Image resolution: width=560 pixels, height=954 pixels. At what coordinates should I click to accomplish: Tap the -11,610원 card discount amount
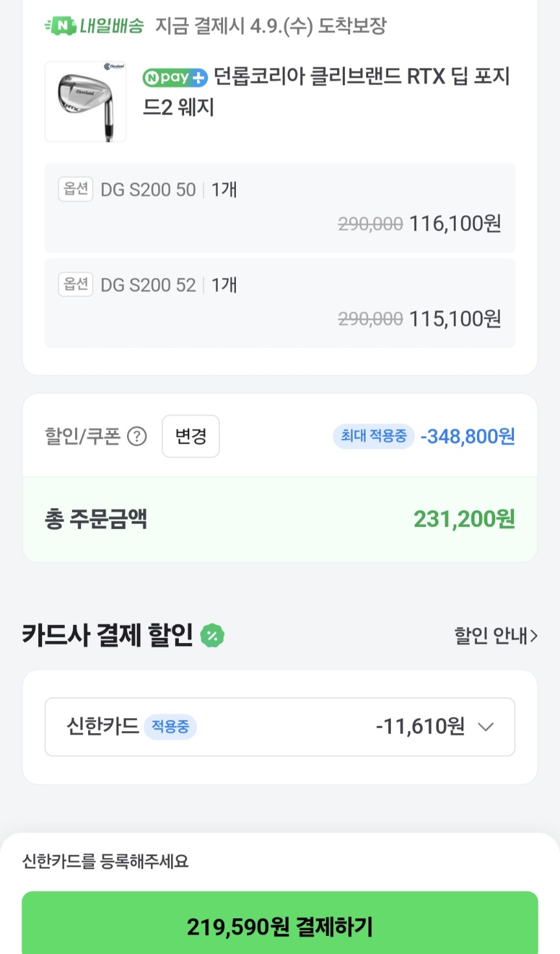click(420, 727)
